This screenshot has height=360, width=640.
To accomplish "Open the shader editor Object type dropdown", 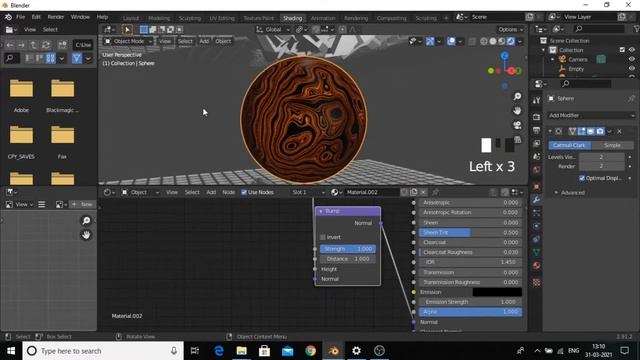I will (x=140, y=192).
